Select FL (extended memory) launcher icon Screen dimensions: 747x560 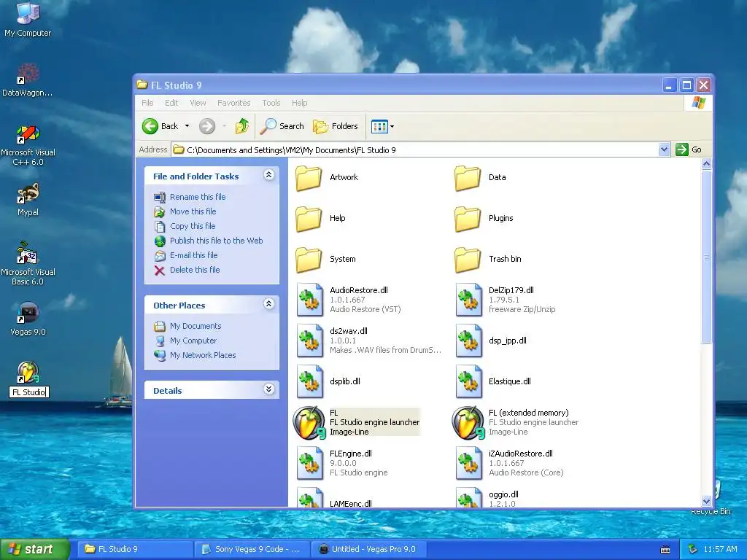(x=468, y=422)
